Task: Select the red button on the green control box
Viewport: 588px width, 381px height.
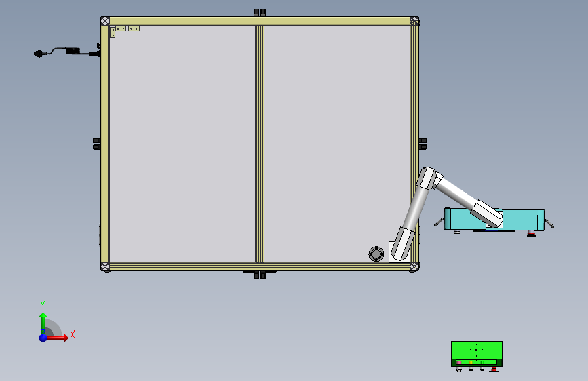Action: coord(494,369)
